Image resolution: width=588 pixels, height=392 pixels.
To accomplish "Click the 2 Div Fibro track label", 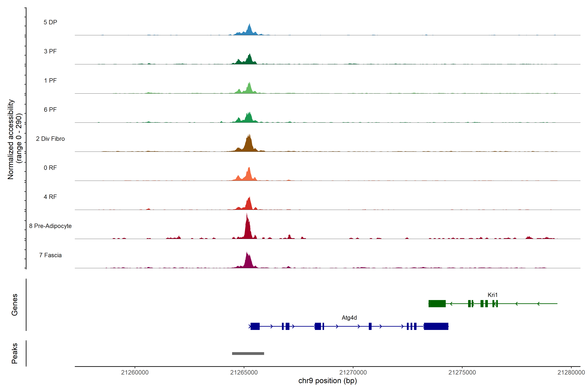I will click(x=50, y=139).
